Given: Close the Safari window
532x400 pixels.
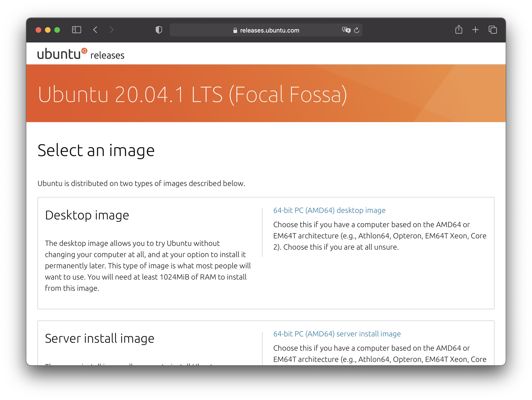Looking at the screenshot, I should (38, 30).
